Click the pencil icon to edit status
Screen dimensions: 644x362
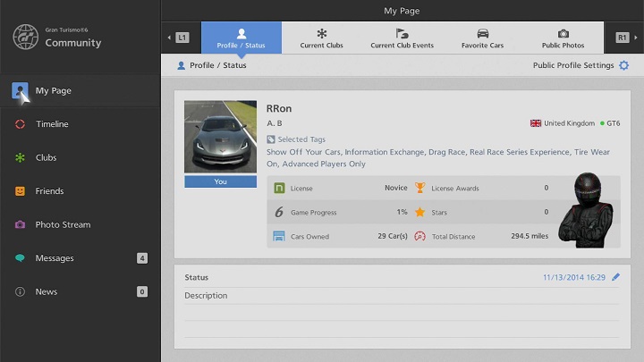[x=615, y=277]
